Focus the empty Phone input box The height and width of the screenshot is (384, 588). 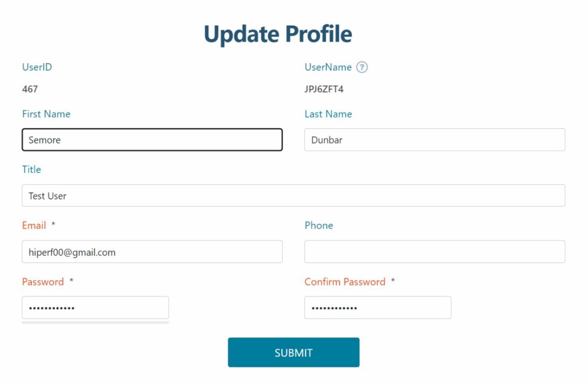pos(434,252)
